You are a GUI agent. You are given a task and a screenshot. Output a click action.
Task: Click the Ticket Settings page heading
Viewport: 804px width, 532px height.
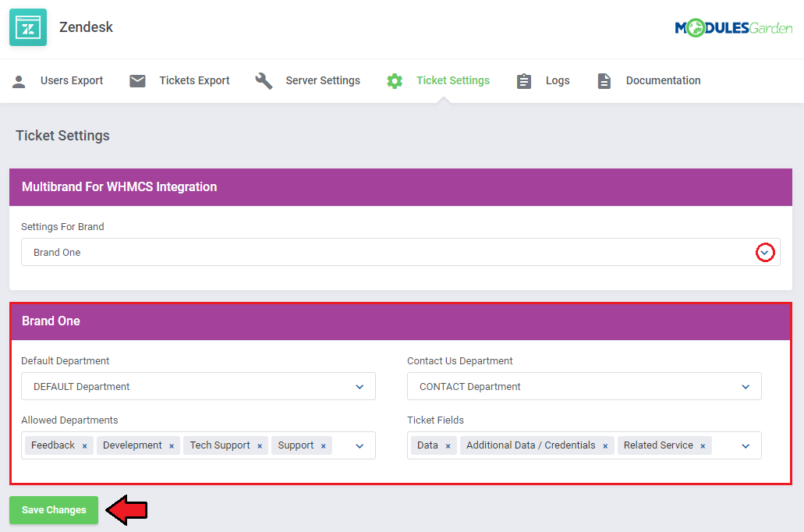pos(62,136)
